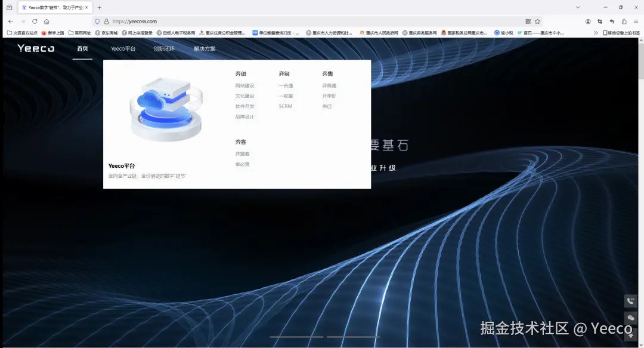
Task: Open the 重庆住房公积金管理 bookmark
Action: coord(222,33)
